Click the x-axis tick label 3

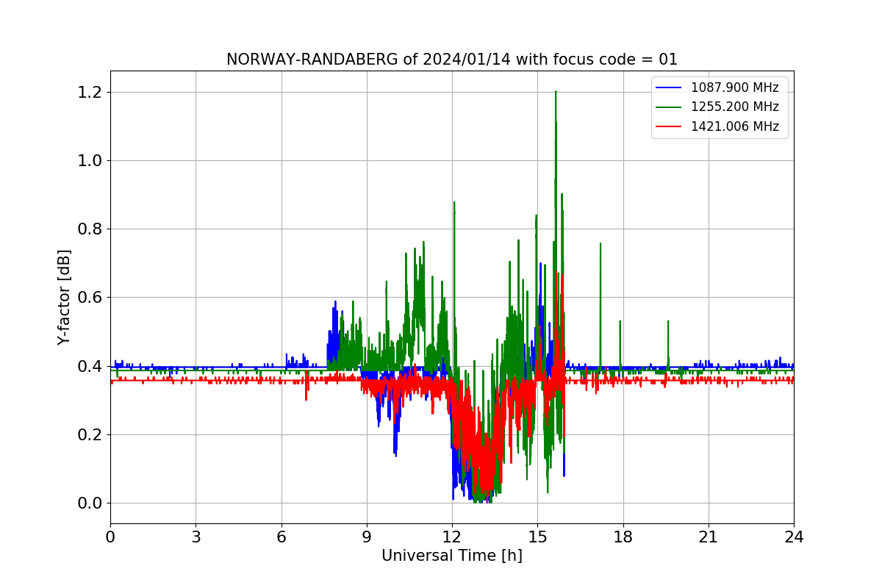pos(196,537)
